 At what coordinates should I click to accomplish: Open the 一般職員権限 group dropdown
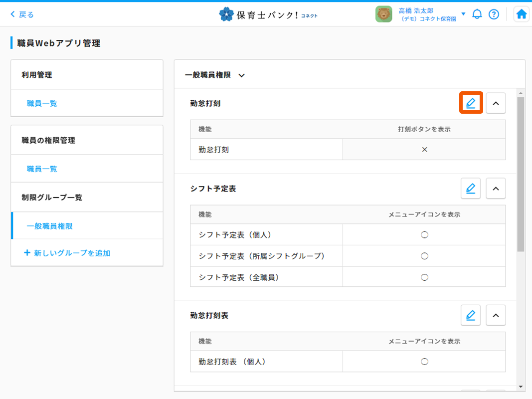pos(242,75)
